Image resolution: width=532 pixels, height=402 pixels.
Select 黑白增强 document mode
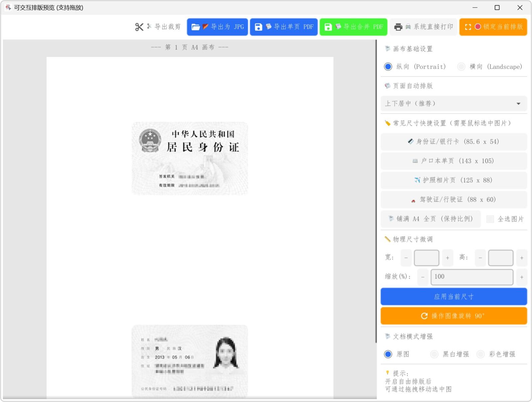434,354
